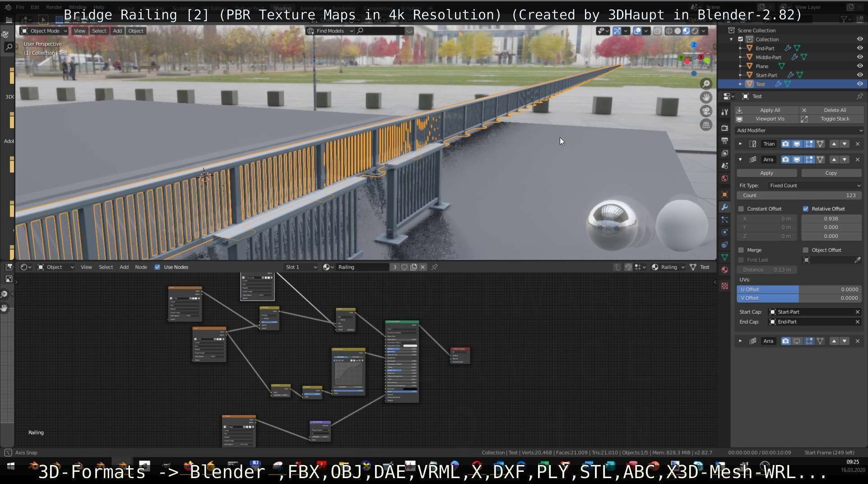868x484 pixels.
Task: Expand the Trian modifier panel
Action: (740, 144)
